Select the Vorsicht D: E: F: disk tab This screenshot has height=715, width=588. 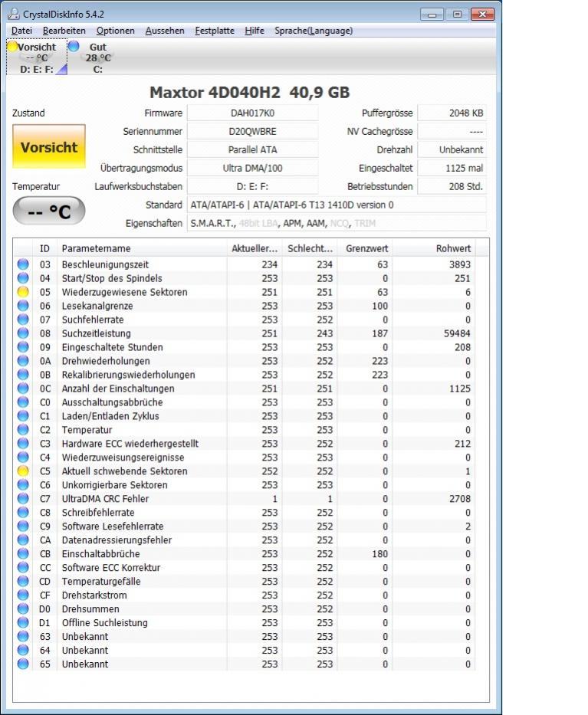pyautogui.click(x=37, y=57)
